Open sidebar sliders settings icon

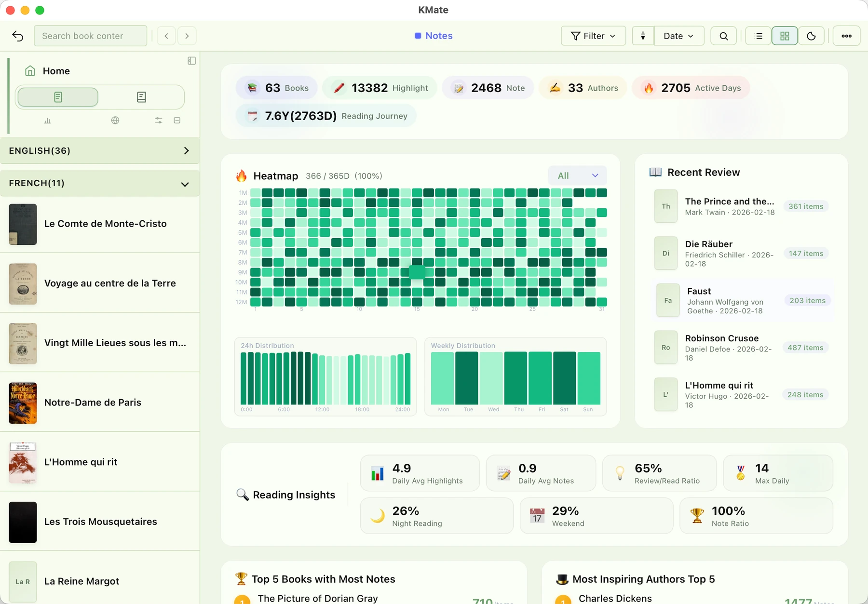[159, 121]
